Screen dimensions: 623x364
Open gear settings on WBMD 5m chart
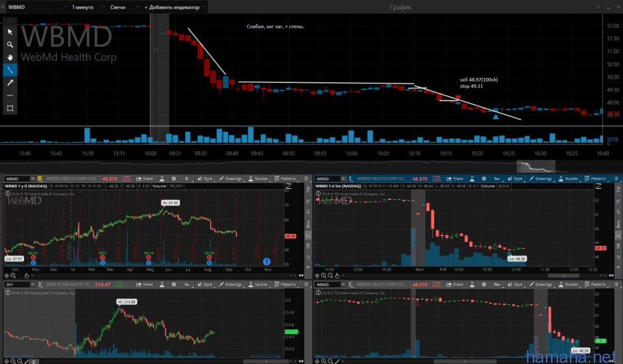click(484, 179)
